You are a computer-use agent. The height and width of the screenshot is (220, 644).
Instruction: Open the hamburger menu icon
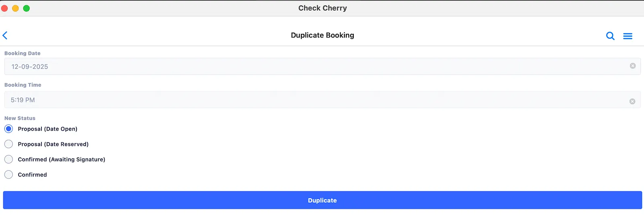pos(627,36)
